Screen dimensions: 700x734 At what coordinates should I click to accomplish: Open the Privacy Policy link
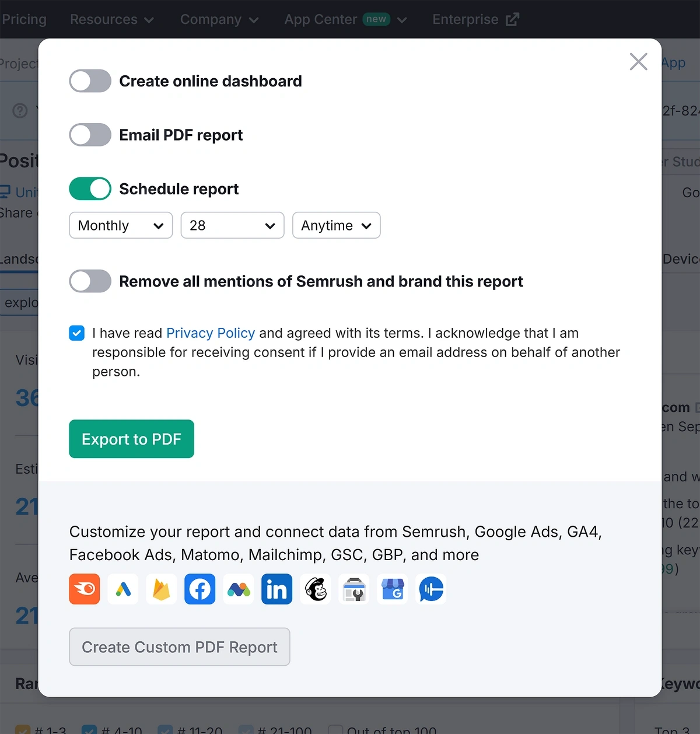pos(211,333)
